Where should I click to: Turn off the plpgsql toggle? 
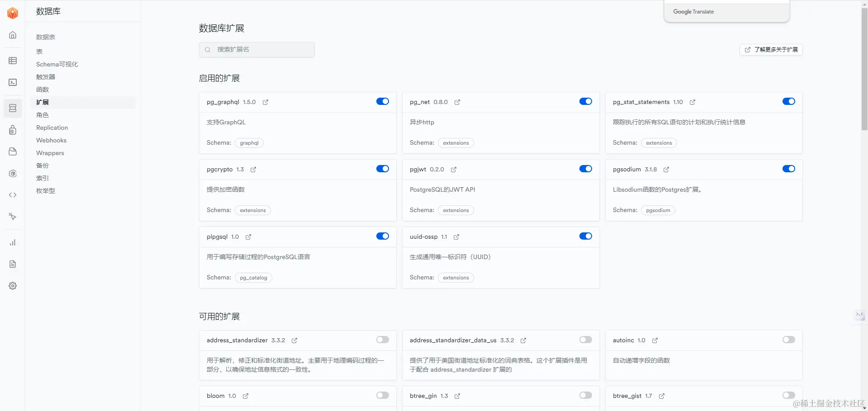click(x=383, y=236)
